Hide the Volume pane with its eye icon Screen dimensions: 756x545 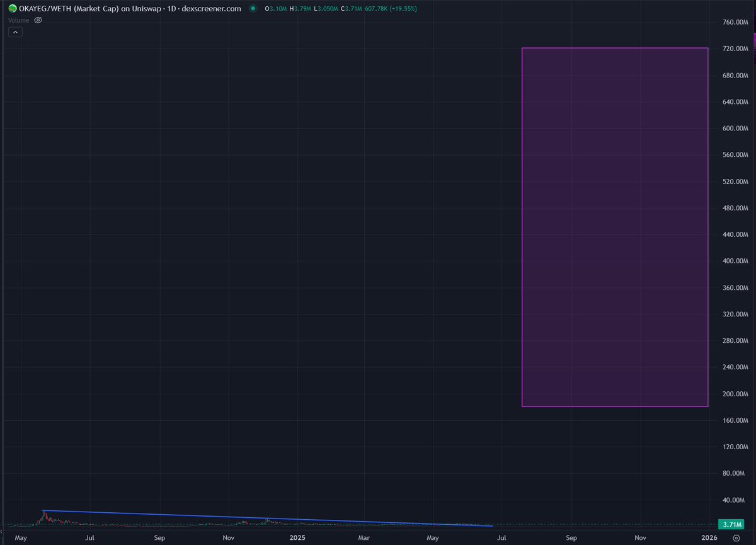tap(38, 20)
